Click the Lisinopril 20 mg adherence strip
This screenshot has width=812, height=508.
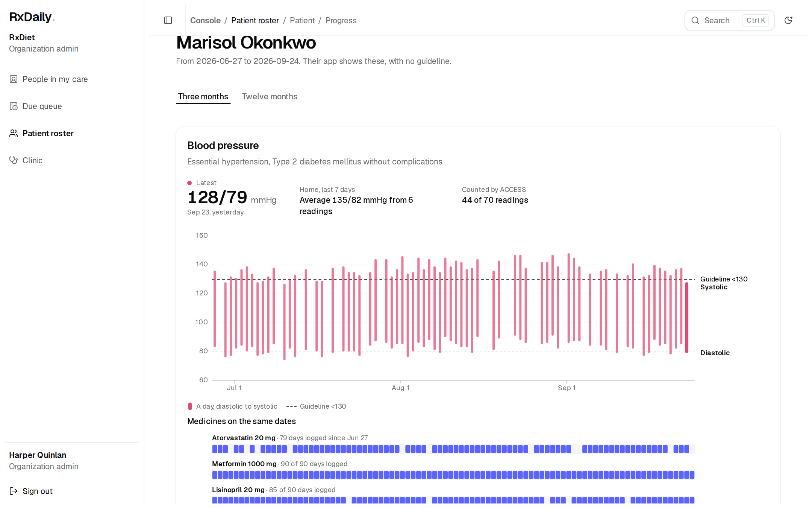tap(453, 500)
